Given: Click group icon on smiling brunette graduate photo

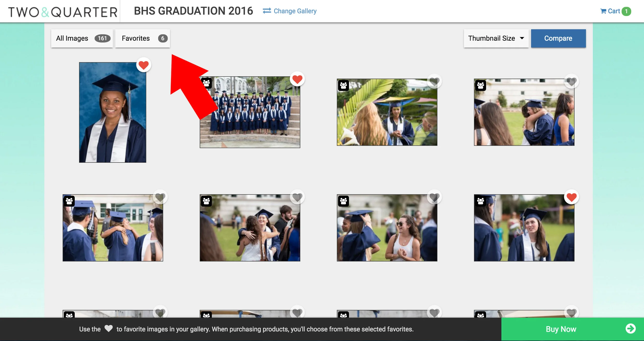Looking at the screenshot, I should coord(480,201).
